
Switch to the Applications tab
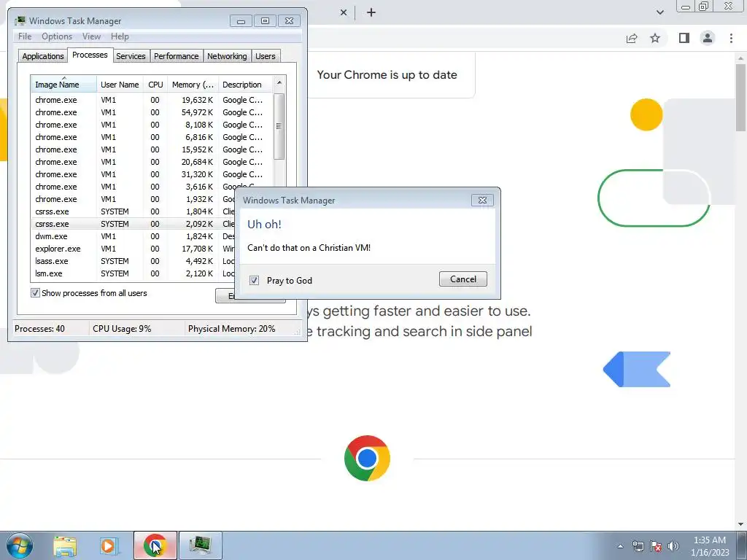pyautogui.click(x=43, y=56)
